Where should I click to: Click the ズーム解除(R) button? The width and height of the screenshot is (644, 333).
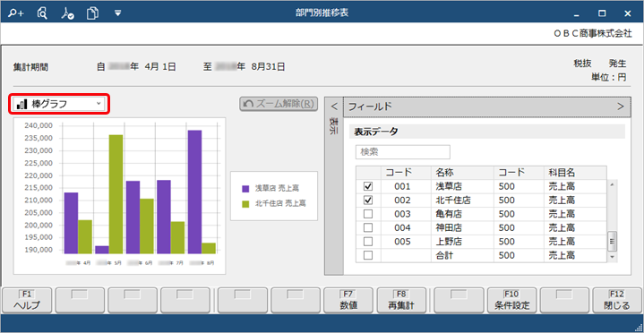pos(279,104)
